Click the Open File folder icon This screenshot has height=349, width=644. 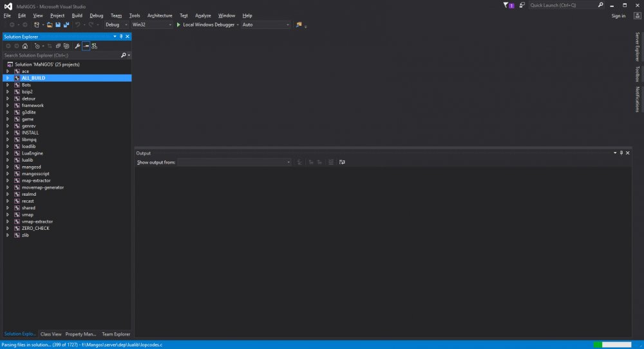(x=50, y=24)
